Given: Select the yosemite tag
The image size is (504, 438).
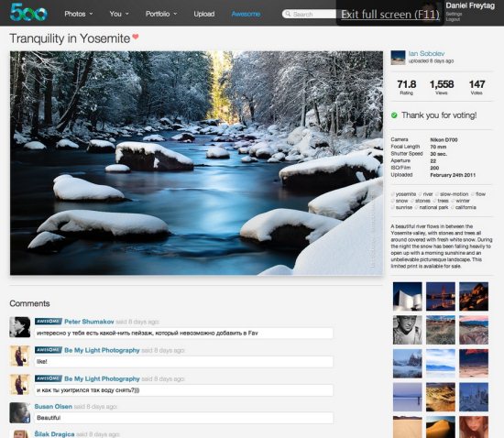Looking at the screenshot, I should (406, 194).
